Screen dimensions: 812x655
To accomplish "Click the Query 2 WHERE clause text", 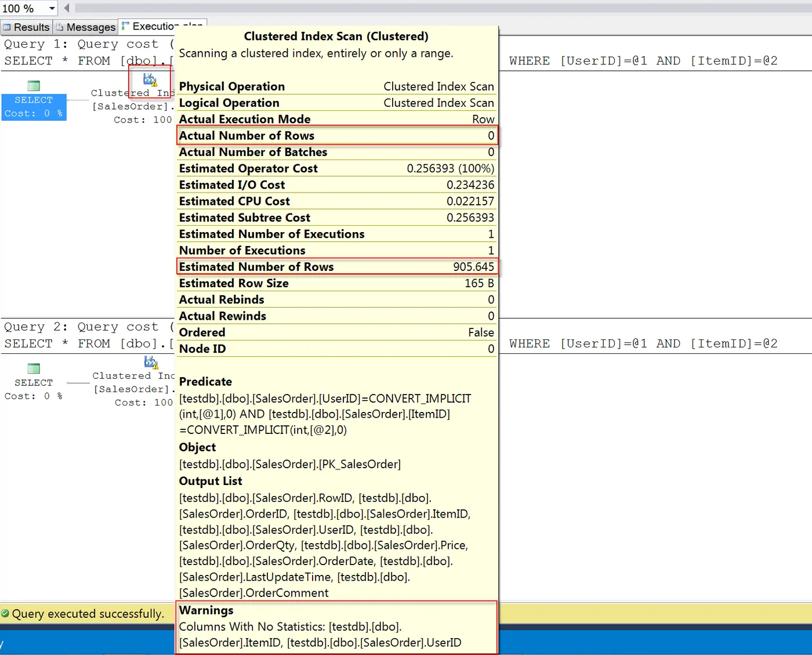I will click(643, 343).
